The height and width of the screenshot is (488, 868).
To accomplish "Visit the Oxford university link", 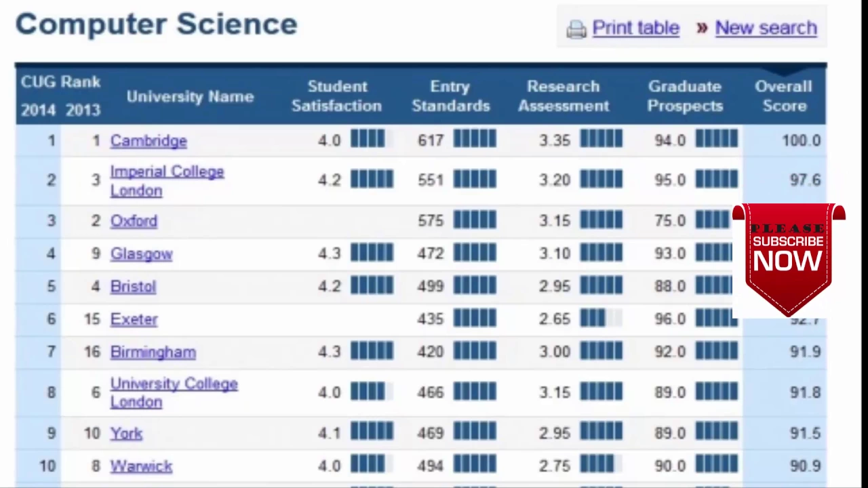I will [x=134, y=221].
